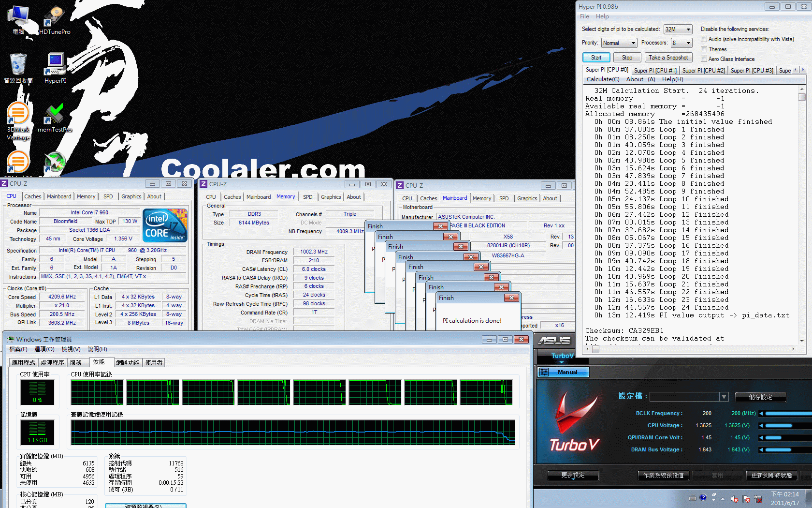Screen dimensions: 812x508
Task: Decrease DRAM Bus Voltage with the left arrow
Action: pos(761,450)
